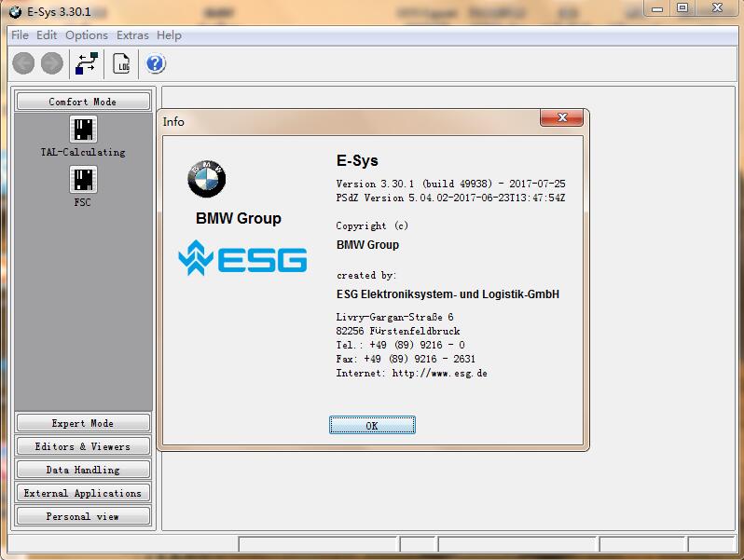This screenshot has height=560, width=744.
Task: Click the http://www.esg.de internet address
Action: (440, 373)
